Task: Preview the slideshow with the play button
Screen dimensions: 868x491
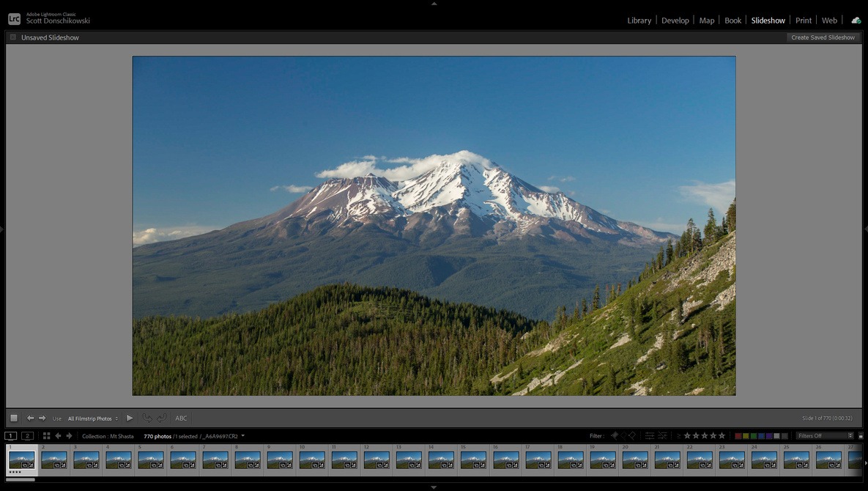Action: (130, 418)
